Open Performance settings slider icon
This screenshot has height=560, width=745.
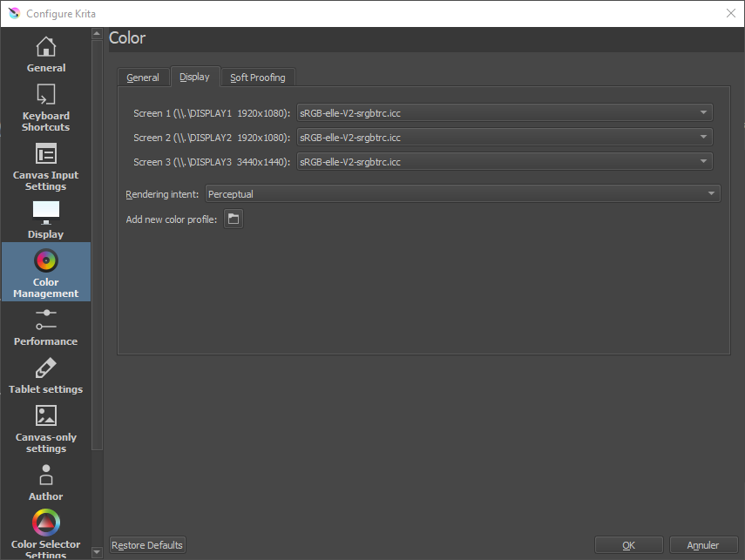(45, 319)
